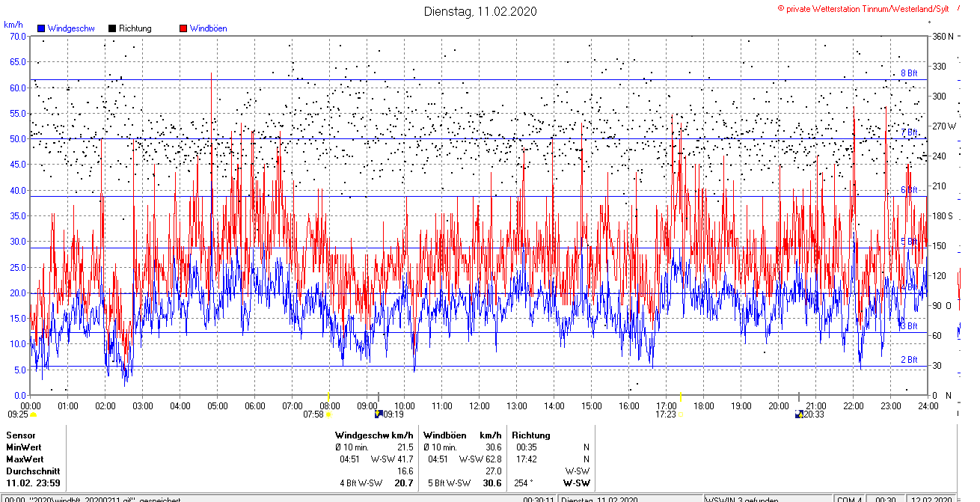Open the private Wetterstation Tinnum/Westerland/Sylt copyright link
The width and height of the screenshot is (980, 502).
(x=863, y=7)
